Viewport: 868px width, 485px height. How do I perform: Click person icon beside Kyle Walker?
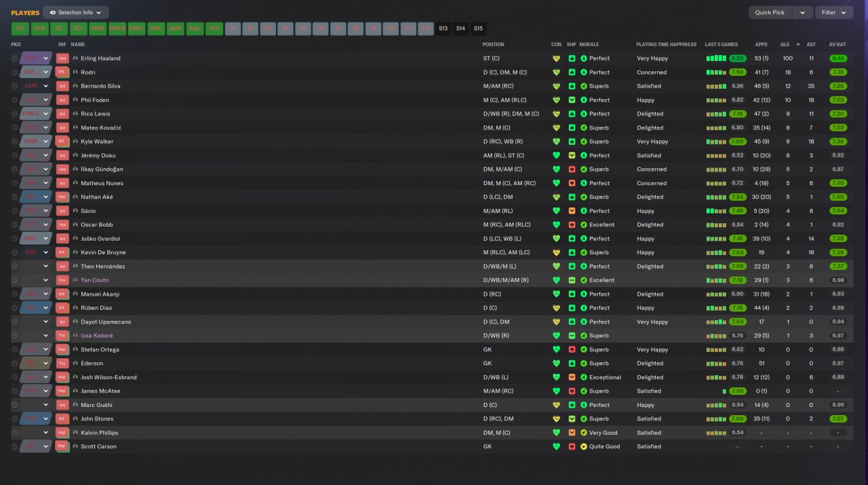coord(75,142)
